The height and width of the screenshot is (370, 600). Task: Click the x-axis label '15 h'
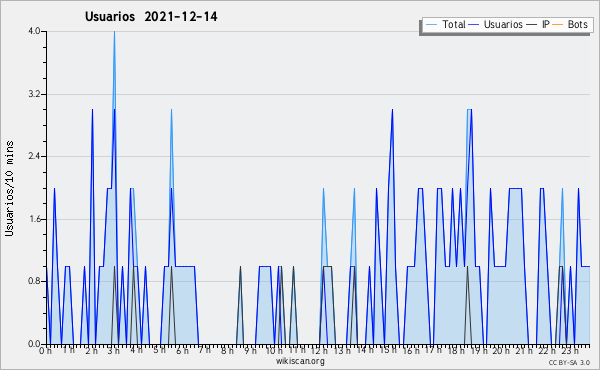[x=388, y=350]
